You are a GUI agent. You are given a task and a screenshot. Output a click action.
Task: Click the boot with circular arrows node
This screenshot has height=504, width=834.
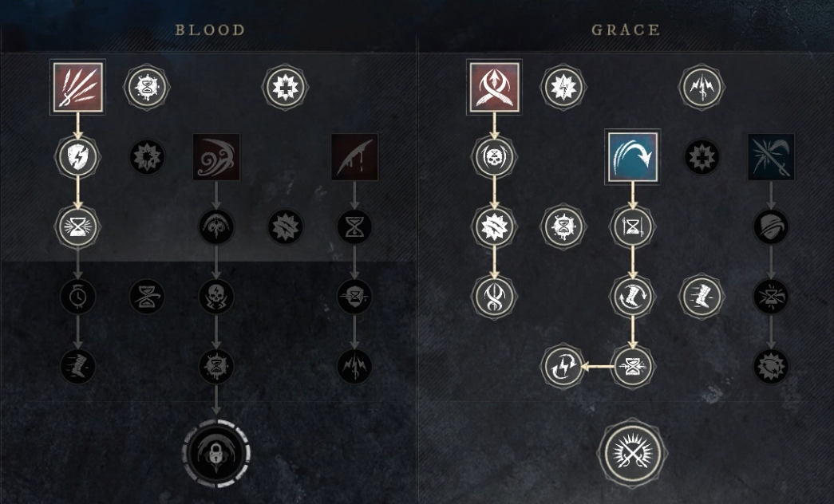[632, 296]
